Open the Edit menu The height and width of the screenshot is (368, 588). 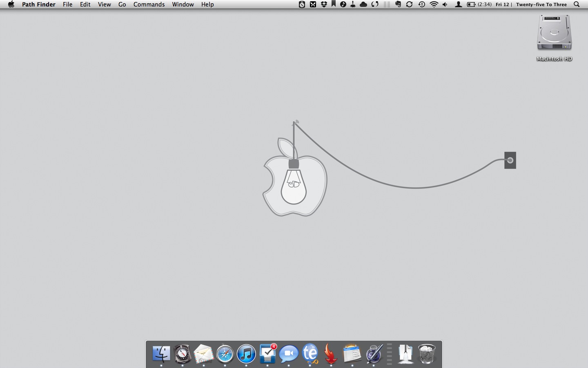85,4
